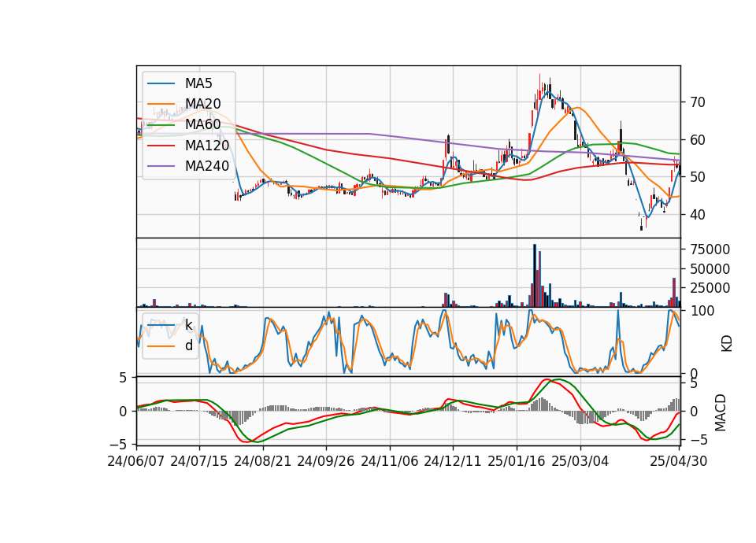Click the 100 tick on the KD axis
This screenshot has width=756, height=543.
pyautogui.click(x=702, y=311)
